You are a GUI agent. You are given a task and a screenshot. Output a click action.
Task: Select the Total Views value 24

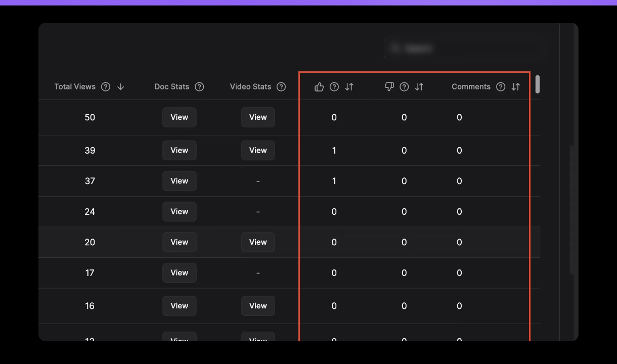pyautogui.click(x=90, y=212)
